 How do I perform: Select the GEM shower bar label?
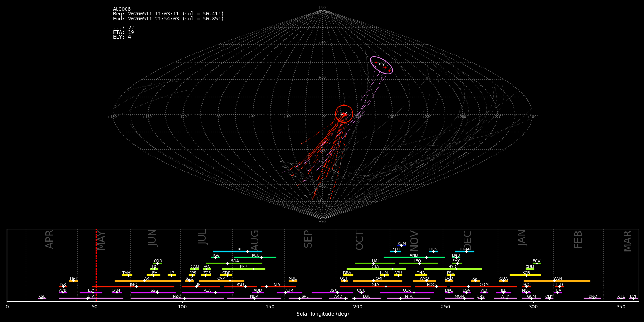[x=465, y=249]
